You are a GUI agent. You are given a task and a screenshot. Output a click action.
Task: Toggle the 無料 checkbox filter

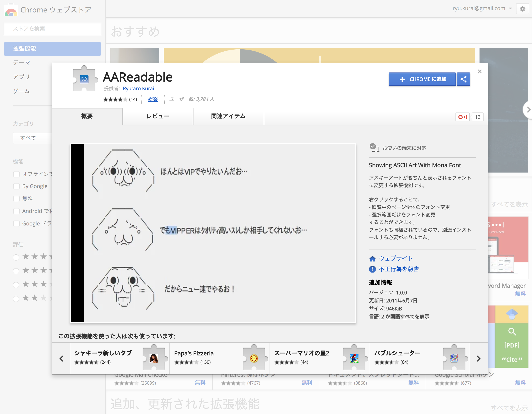point(16,199)
